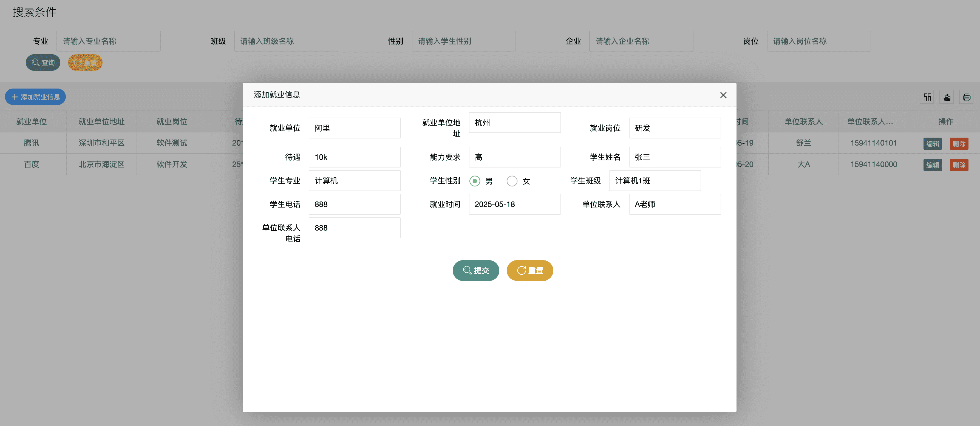Viewport: 980px width, 426px height.
Task: Click the 就业单位 input with 阿里
Action: pos(354,128)
